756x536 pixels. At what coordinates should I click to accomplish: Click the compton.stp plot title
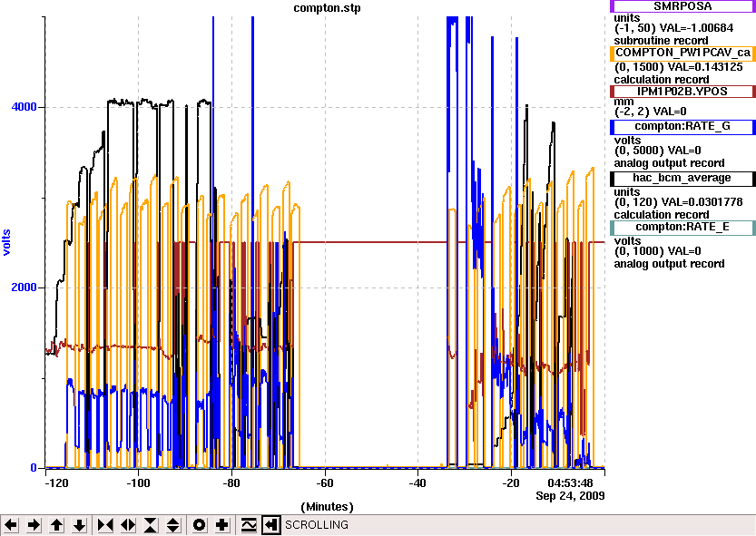click(x=327, y=8)
